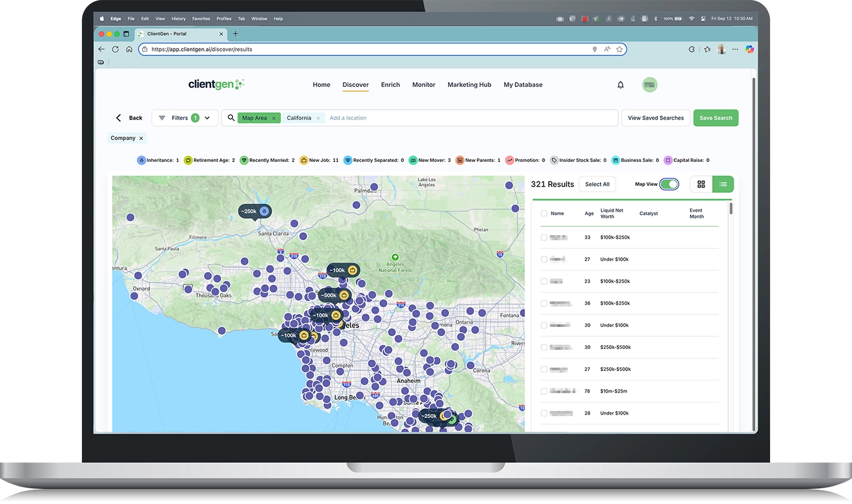
Task: Click the browser page refresh icon
Action: pos(115,49)
